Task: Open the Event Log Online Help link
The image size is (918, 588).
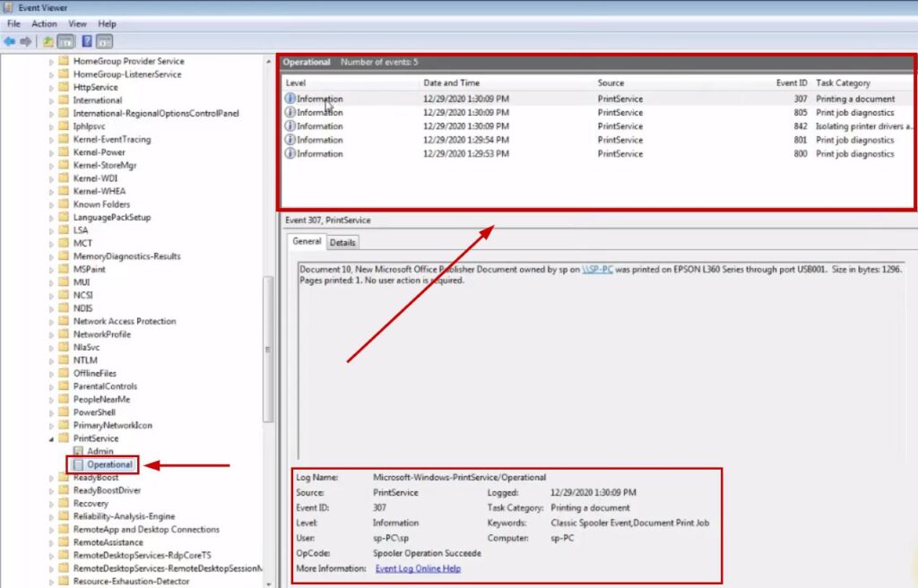Action: (x=418, y=568)
